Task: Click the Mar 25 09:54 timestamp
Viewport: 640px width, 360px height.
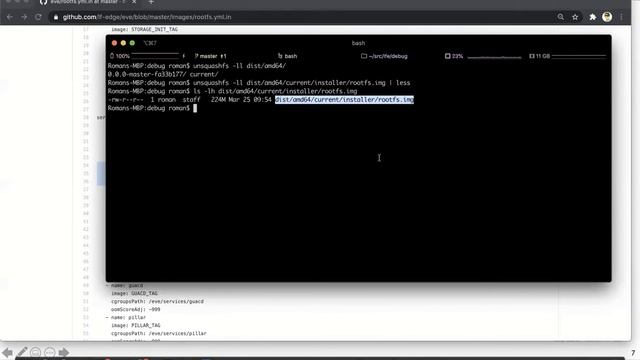Action: (250, 100)
